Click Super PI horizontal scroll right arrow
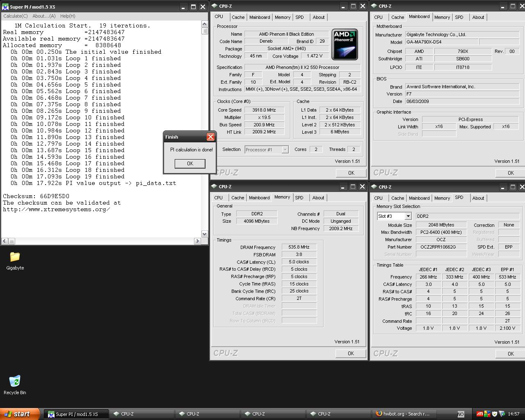 pos(197,241)
